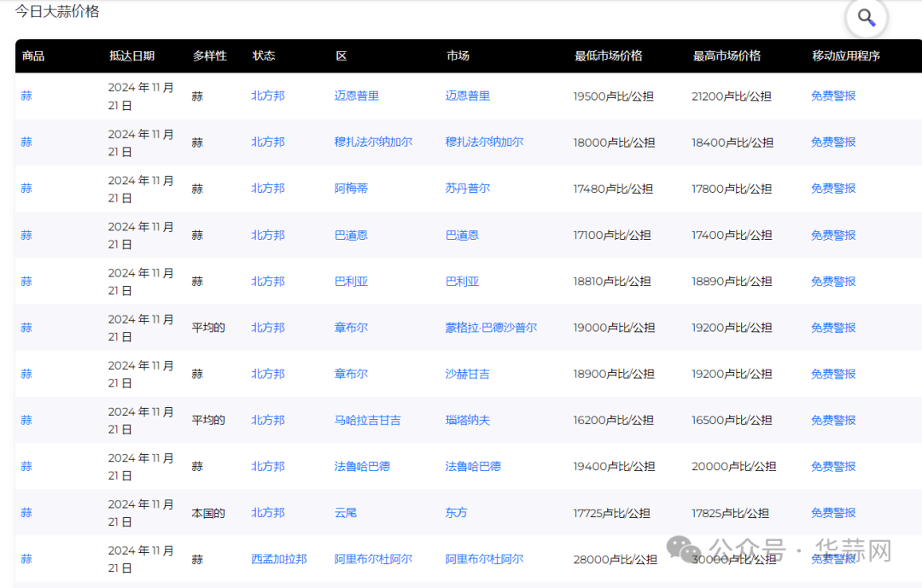This screenshot has height=588, width=922.
Task: Open the 巴道恩 market link
Action: tap(462, 236)
